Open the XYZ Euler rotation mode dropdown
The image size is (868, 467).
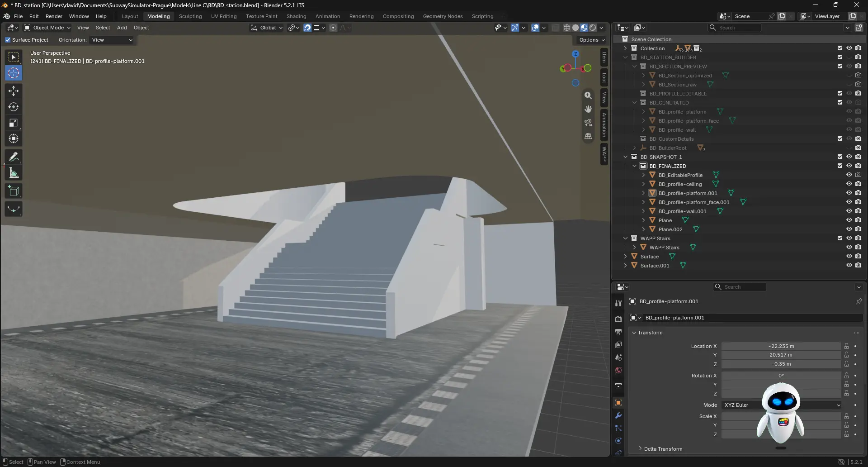(781, 405)
